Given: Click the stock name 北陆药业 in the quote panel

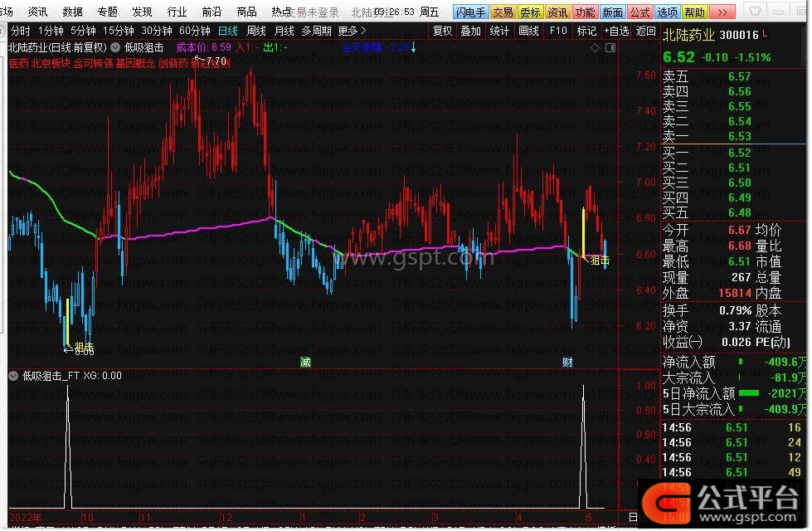Looking at the screenshot, I should (688, 35).
